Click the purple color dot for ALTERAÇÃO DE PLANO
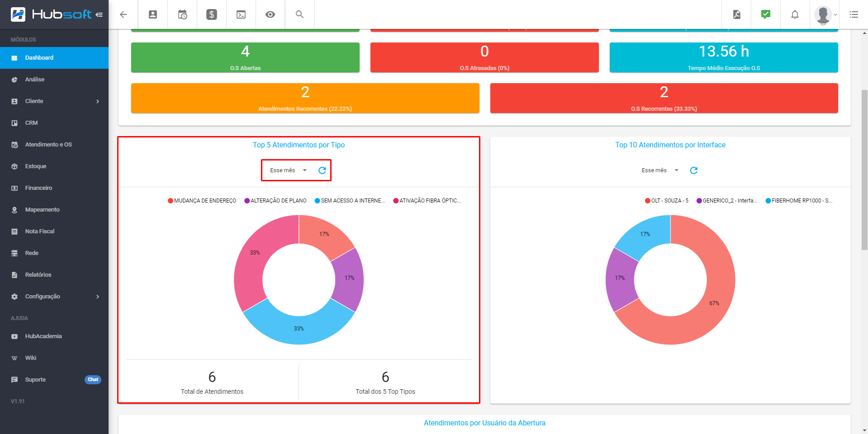Screen dimensions: 868x434 [246, 200]
